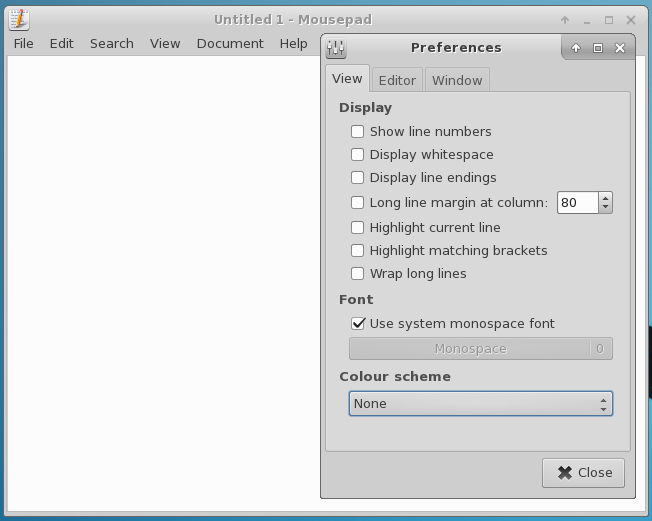Screen dimensions: 652x521
Task: Click the roll-up arrow on Mousepad title bar
Action: pyautogui.click(x=565, y=19)
